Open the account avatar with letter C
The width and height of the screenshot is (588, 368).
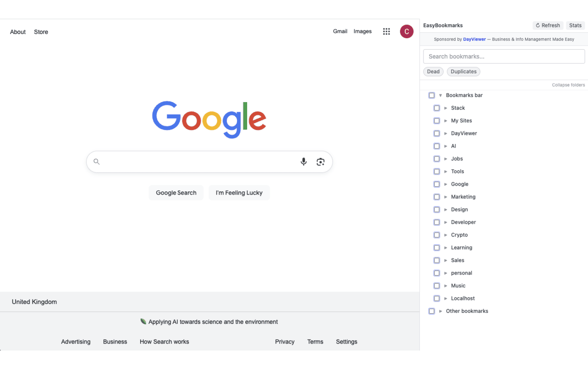(407, 32)
